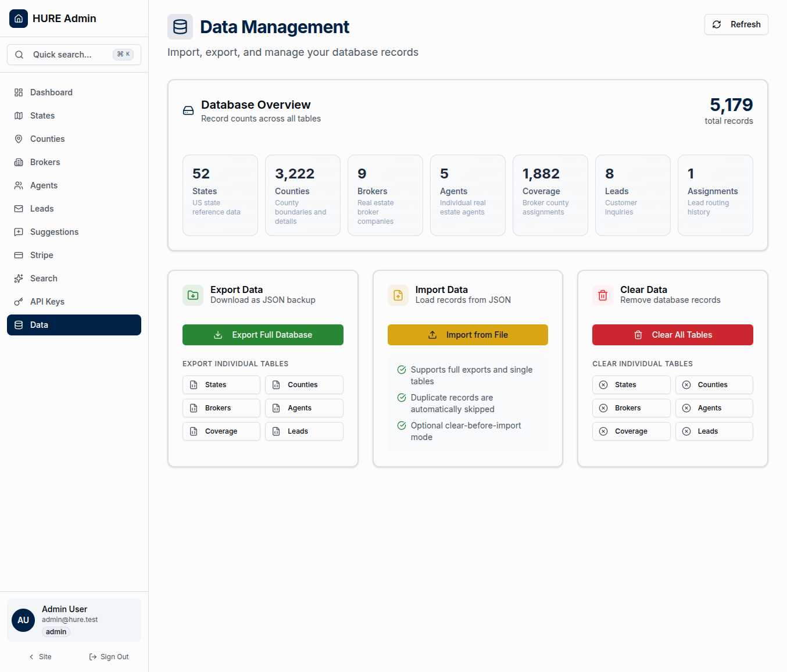This screenshot has width=787, height=672.
Task: Click the Search tool icon in the sidebar
Action: click(x=17, y=278)
